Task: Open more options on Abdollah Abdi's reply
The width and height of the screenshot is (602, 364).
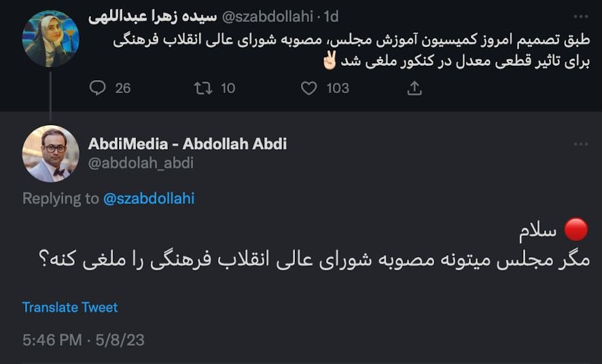Action: pos(580,144)
